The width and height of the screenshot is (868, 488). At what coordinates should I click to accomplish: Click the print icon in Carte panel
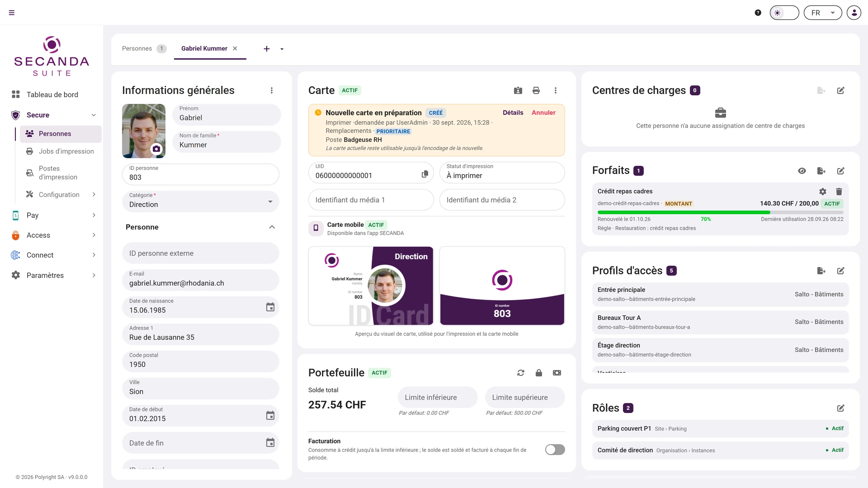click(536, 90)
